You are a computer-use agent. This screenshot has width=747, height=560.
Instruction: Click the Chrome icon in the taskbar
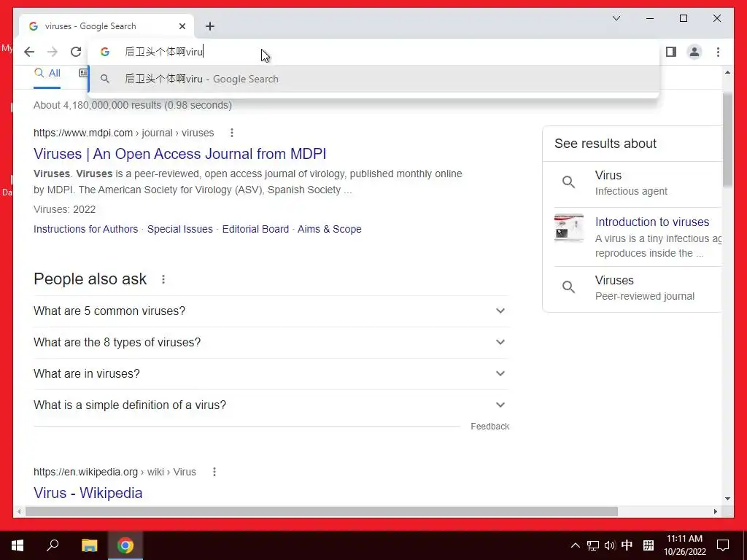click(125, 545)
